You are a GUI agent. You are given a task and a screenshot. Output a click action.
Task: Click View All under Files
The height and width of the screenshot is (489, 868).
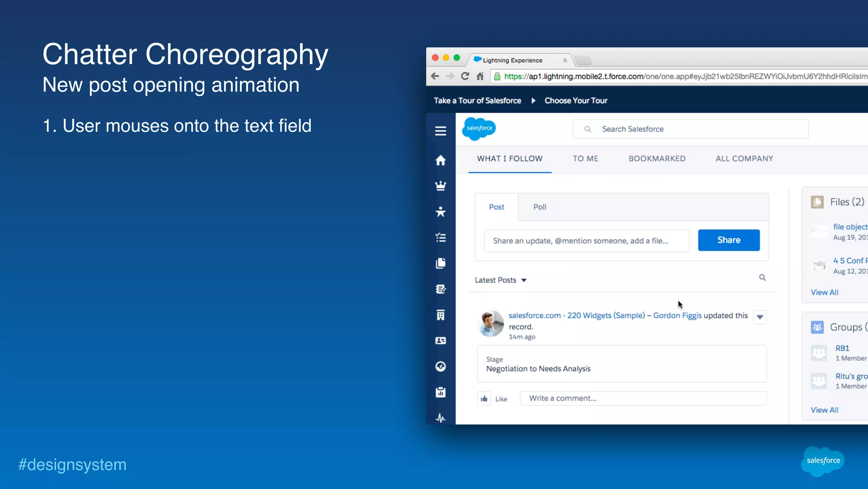[x=824, y=292]
